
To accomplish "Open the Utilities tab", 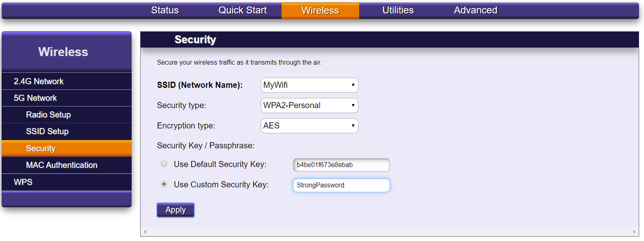I will pos(398,11).
